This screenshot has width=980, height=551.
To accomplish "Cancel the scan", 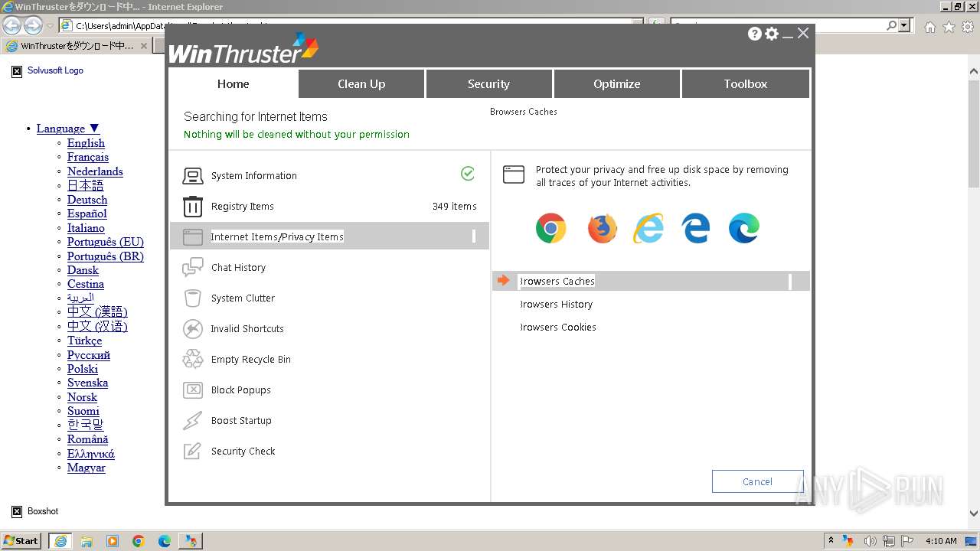I will click(757, 481).
